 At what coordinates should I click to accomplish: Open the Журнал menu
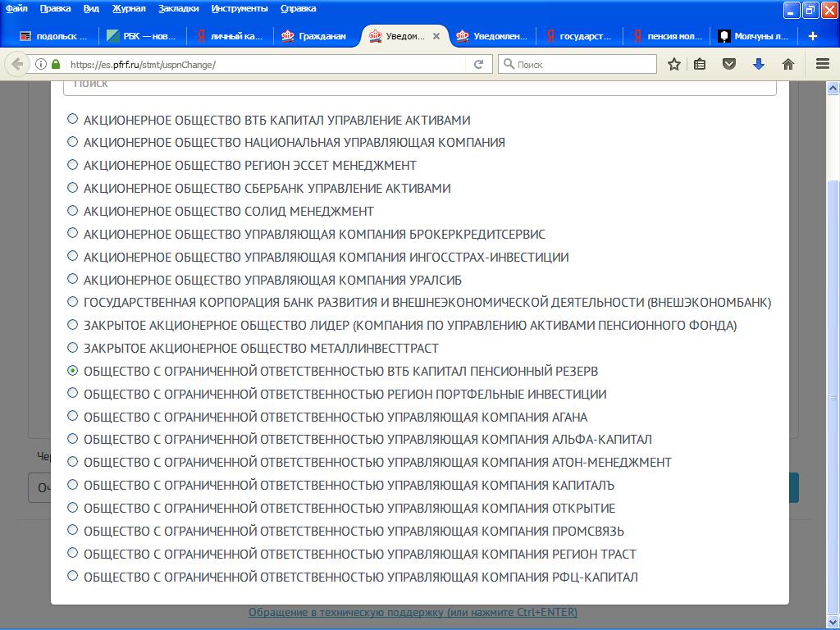[128, 8]
